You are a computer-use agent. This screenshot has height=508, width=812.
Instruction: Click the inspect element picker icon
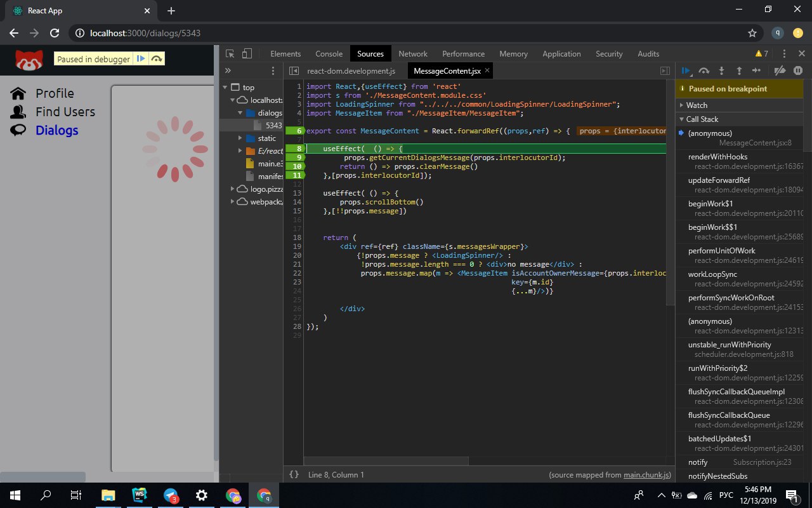[x=230, y=54]
